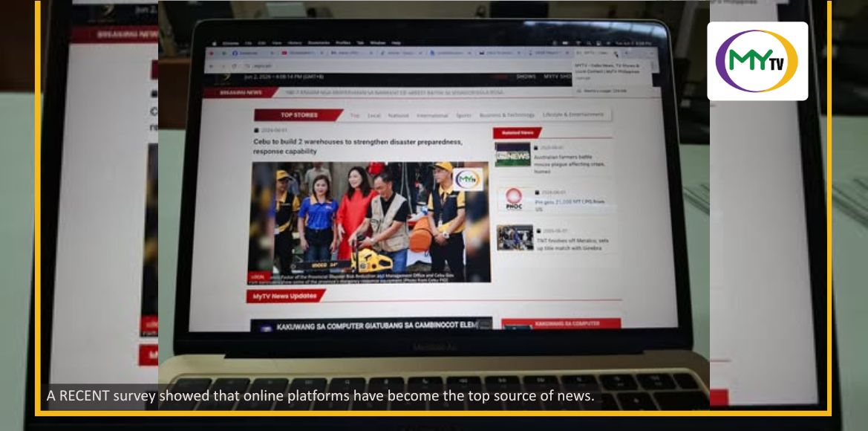The height and width of the screenshot is (431, 868).
Task: Click the menu bar clock showing Tue Jun 2
Action: 634,43
